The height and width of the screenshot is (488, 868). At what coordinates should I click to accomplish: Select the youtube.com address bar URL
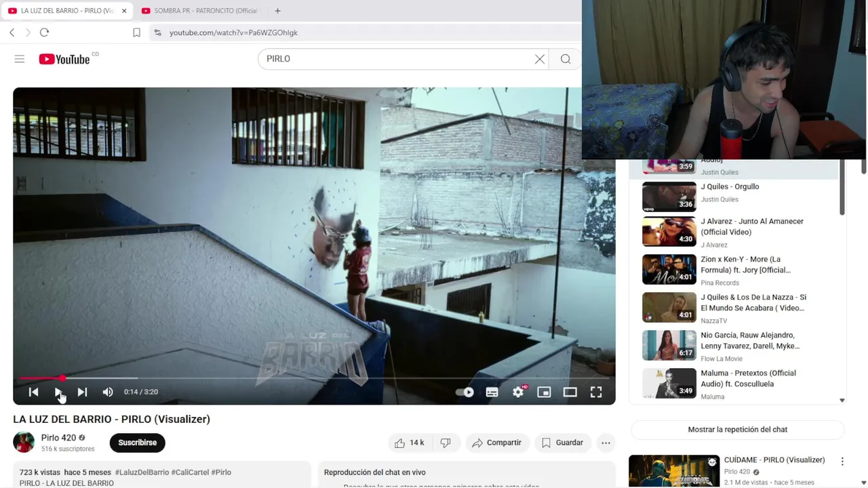pos(233,33)
